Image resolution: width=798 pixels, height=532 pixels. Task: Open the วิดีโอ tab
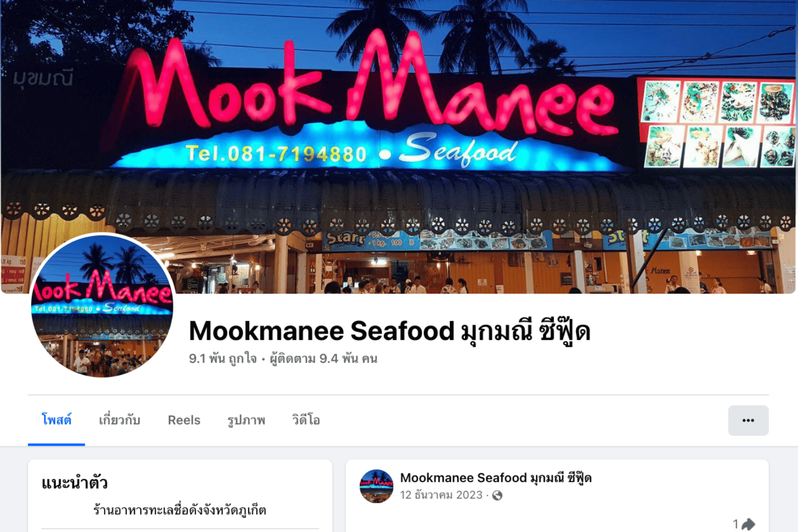[306, 420]
